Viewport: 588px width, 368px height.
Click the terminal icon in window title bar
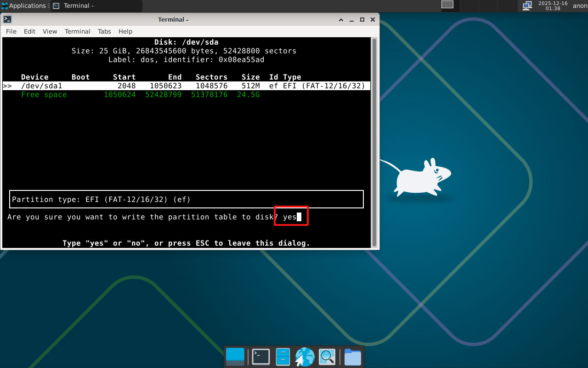coord(7,19)
